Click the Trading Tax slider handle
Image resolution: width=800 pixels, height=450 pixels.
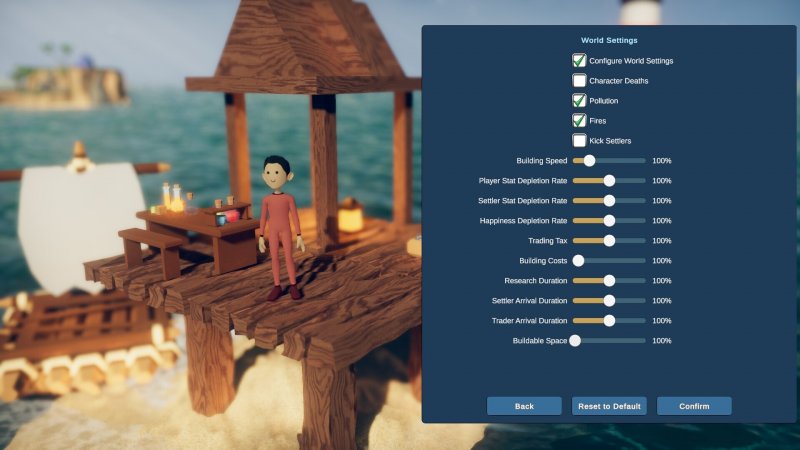coord(608,241)
